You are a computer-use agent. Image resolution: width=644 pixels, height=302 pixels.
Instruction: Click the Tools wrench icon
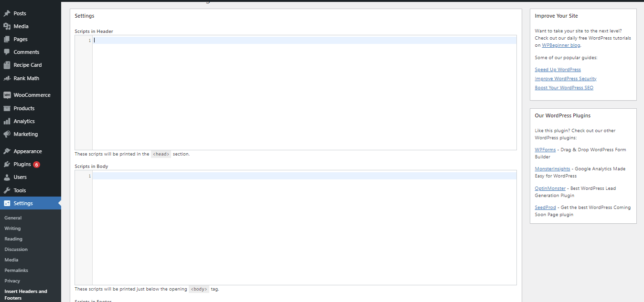click(7, 190)
